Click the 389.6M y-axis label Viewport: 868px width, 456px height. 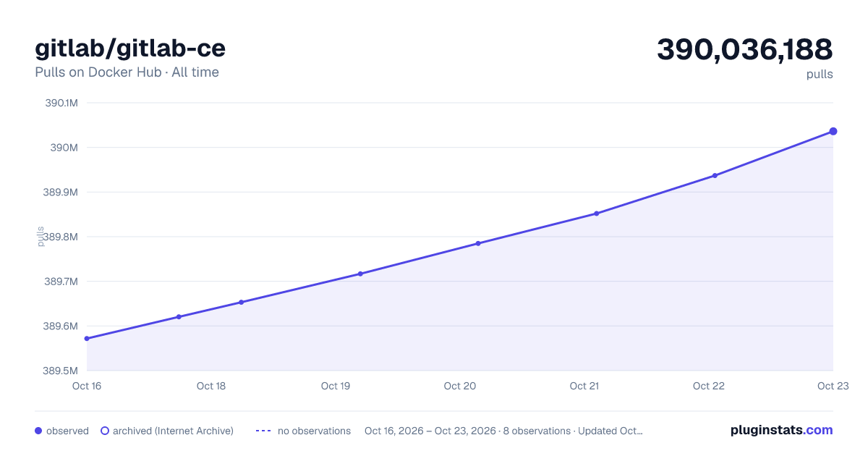click(x=61, y=326)
